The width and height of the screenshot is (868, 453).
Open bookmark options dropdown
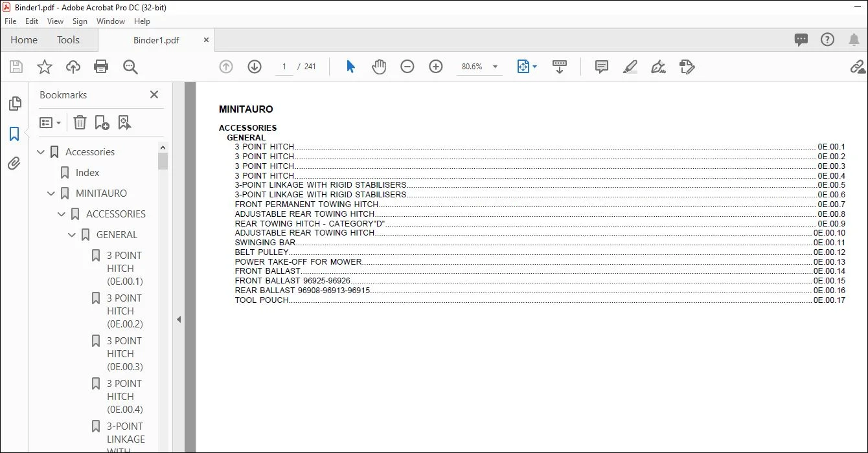51,122
